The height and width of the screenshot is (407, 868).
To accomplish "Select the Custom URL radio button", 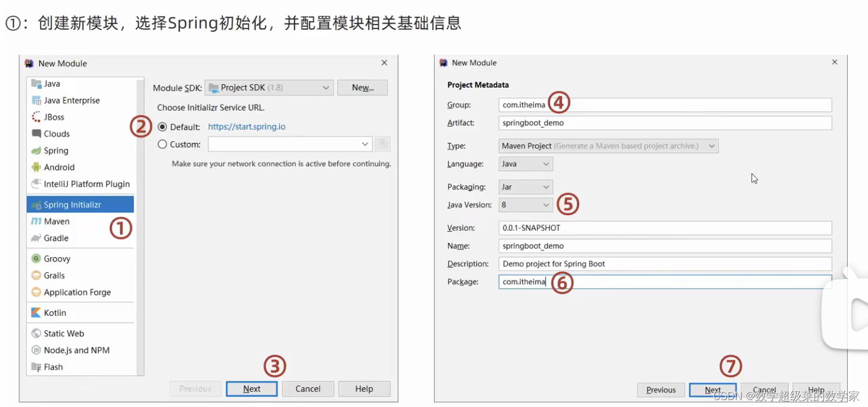I will point(162,144).
